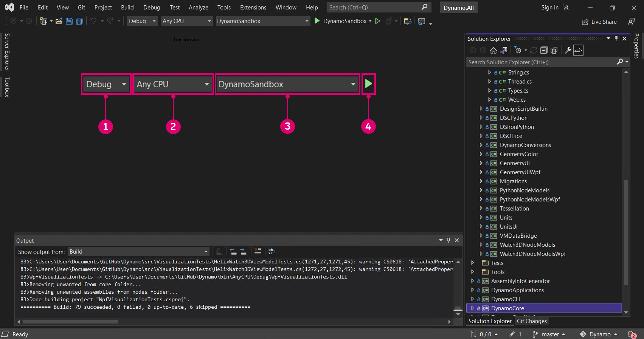The image size is (644, 339).
Task: Open DynamoSandbox startup project dropdown in toolbar
Action: (263, 21)
